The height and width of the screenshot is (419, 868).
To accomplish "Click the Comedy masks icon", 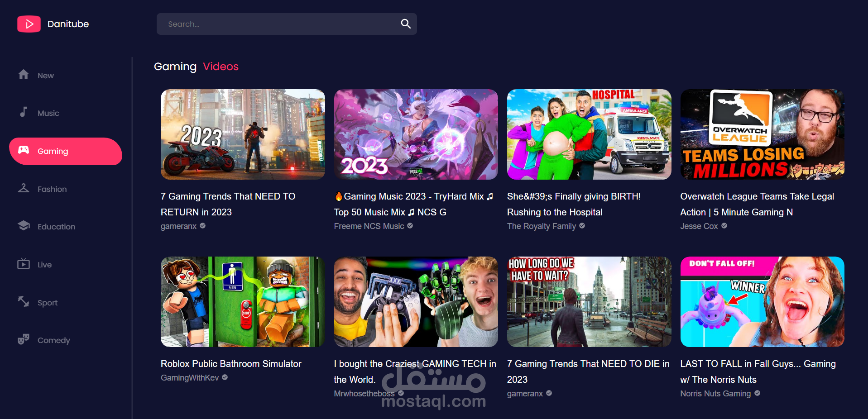I will (24, 339).
